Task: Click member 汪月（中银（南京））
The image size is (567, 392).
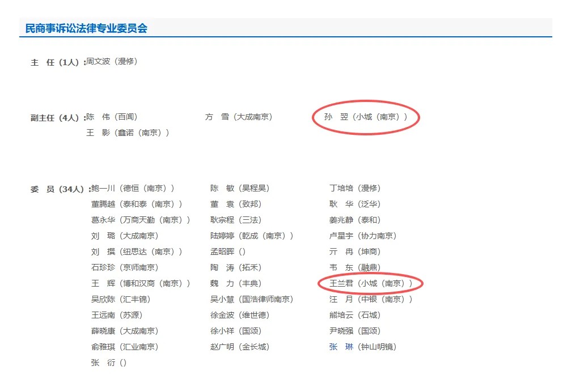Action: (x=371, y=299)
